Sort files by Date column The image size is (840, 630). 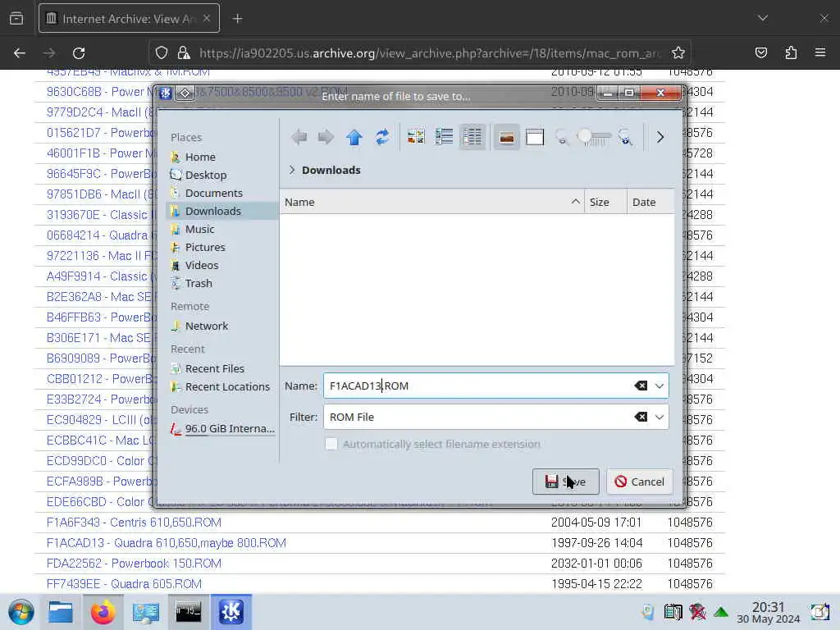click(651, 202)
